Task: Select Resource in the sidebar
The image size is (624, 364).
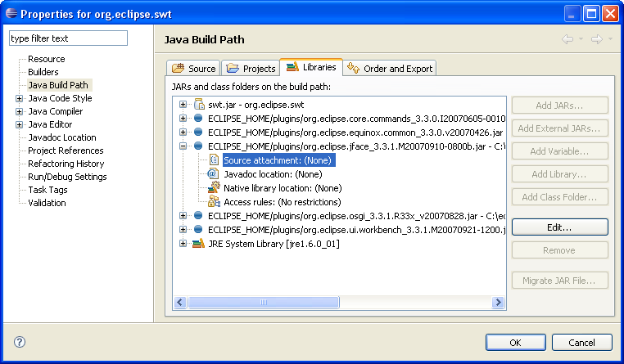Action: tap(46, 59)
